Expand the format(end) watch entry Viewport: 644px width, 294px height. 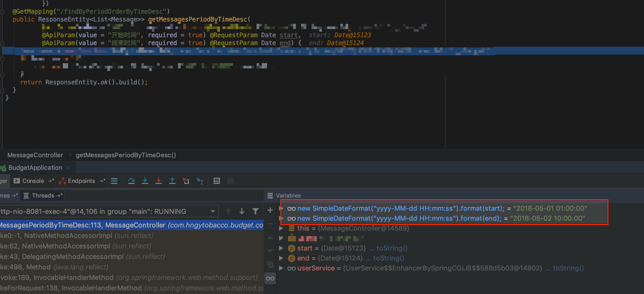tap(281, 218)
